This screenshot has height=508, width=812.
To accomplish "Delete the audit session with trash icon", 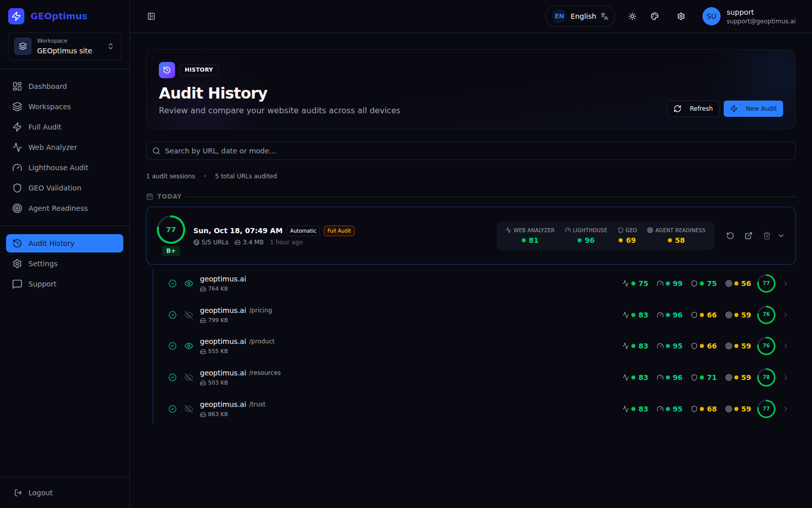I will pos(767,236).
